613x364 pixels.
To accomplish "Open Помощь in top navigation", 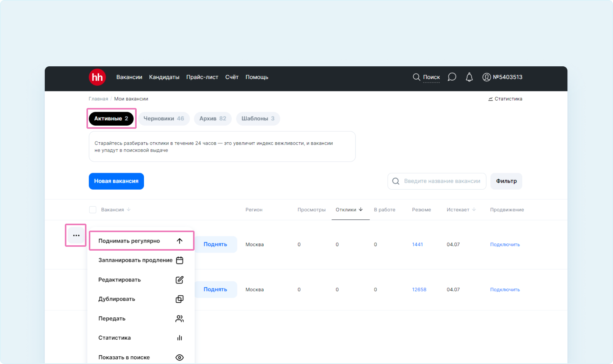I will (257, 77).
